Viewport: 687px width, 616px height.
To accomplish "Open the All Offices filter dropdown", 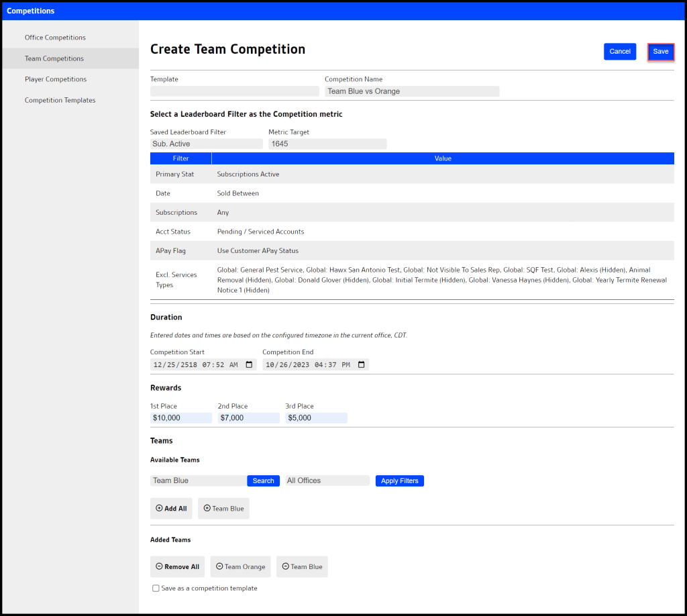I will pos(327,480).
